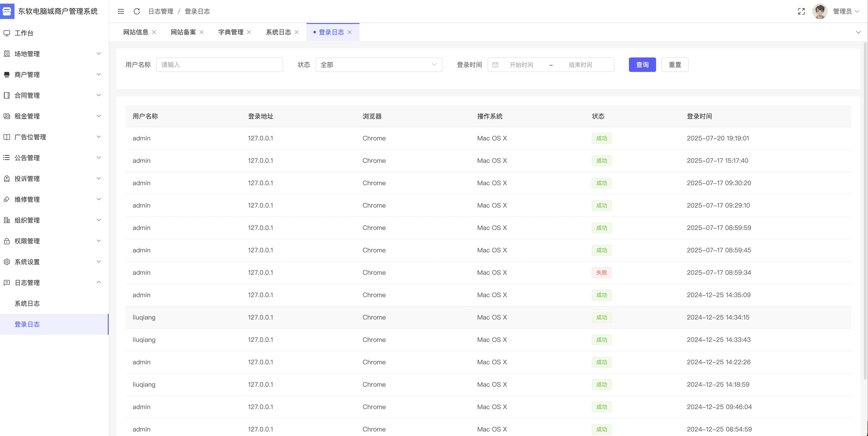Screen dimensions: 868x436
Task: Open the tabs overflow dropdown arrow
Action: [x=858, y=32]
